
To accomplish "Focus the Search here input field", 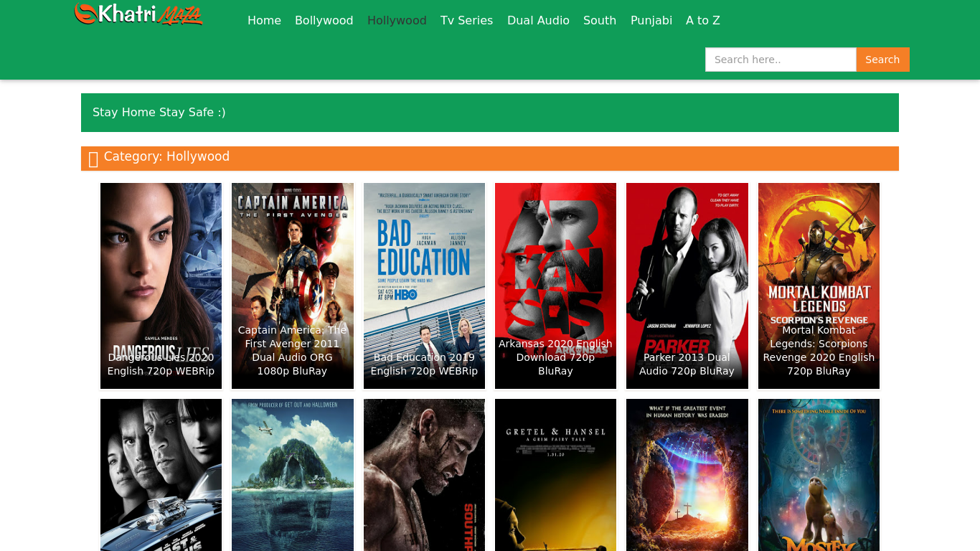I will point(781,60).
